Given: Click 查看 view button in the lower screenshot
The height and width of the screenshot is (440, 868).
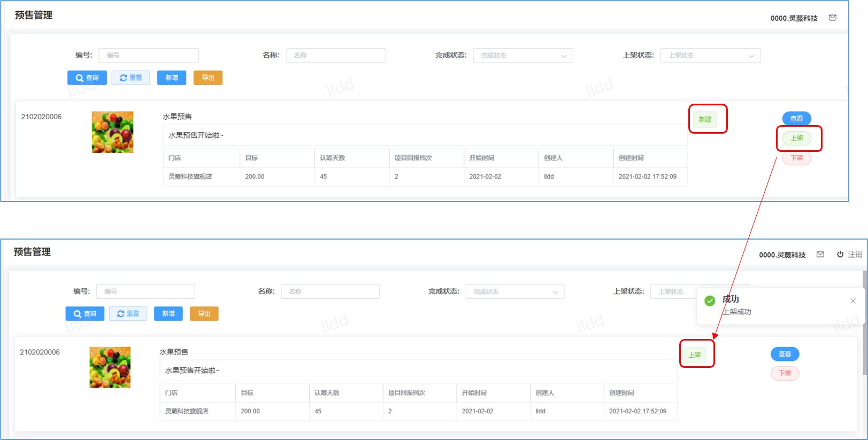Looking at the screenshot, I should point(785,354).
